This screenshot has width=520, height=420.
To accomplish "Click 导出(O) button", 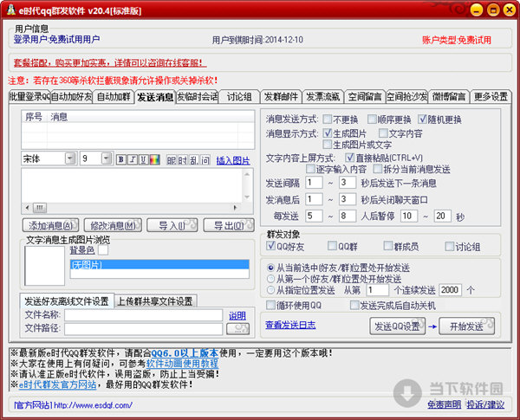I will (x=229, y=226).
